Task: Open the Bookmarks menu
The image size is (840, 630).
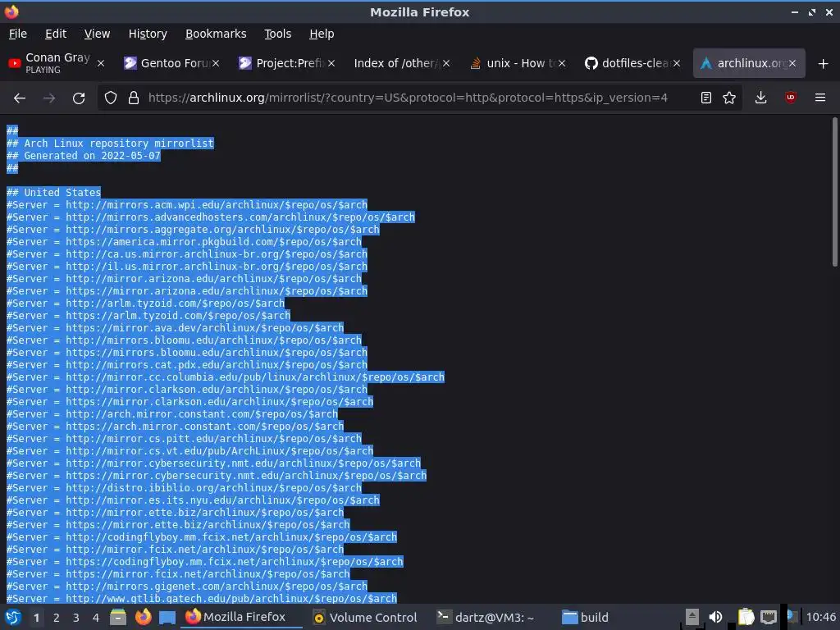Action: tap(216, 34)
